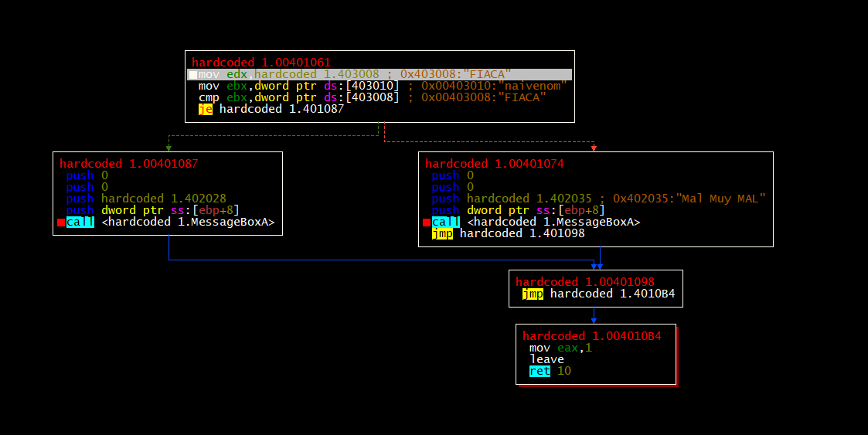
Task: Select the block header hardcoded 1.00401087
Action: tap(128, 164)
